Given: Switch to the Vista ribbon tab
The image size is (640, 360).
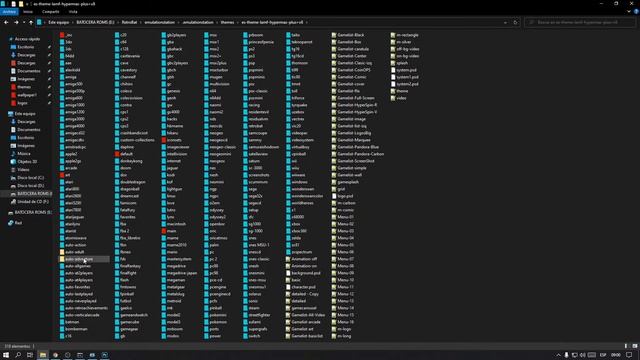Looking at the screenshot, I should tap(73, 12).
